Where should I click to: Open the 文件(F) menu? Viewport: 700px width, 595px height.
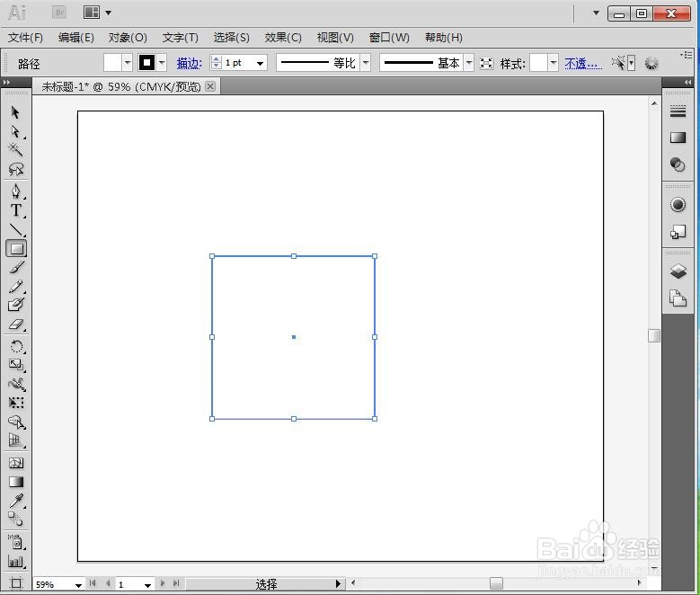tap(25, 38)
